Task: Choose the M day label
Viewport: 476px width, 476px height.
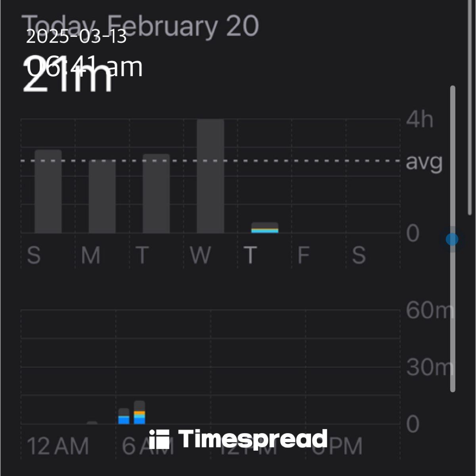Action: pos(90,255)
